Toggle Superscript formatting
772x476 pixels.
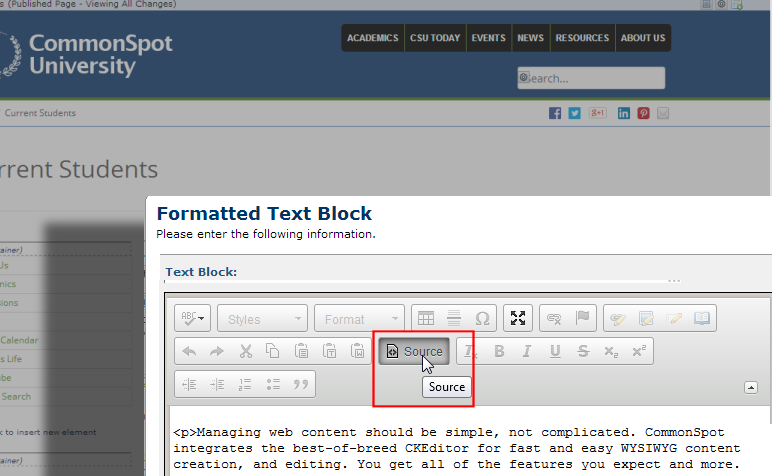click(x=639, y=351)
